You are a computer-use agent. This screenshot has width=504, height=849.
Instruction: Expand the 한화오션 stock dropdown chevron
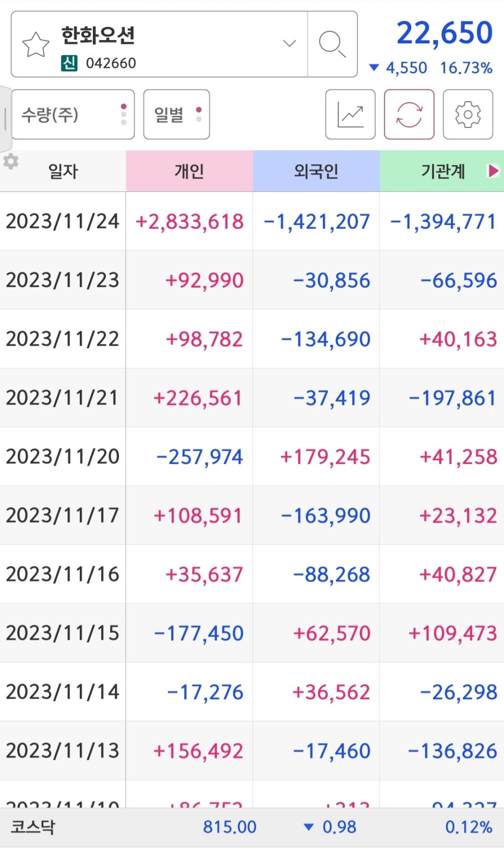(x=290, y=43)
